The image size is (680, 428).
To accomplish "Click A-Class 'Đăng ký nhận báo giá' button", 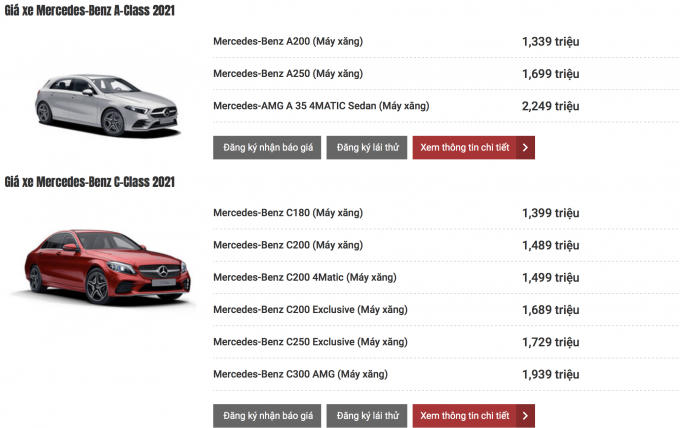I will (267, 148).
